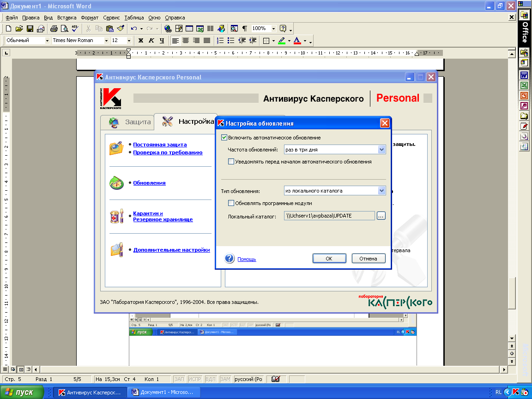Screen dimensions: 532x399
Task: Enable 'Обновлять программные модули' checkbox
Action: [231, 203]
